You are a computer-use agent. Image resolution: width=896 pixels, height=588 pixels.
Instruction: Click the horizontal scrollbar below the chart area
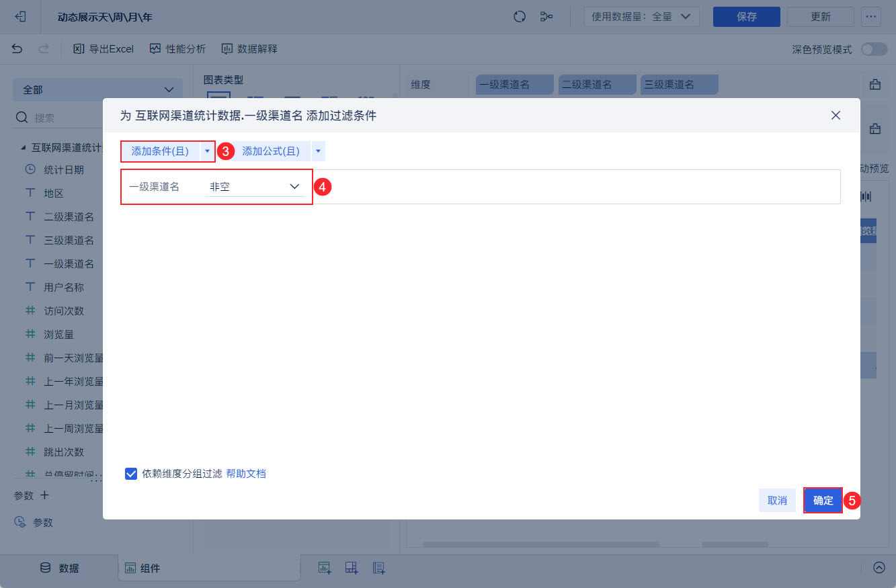tap(541, 544)
